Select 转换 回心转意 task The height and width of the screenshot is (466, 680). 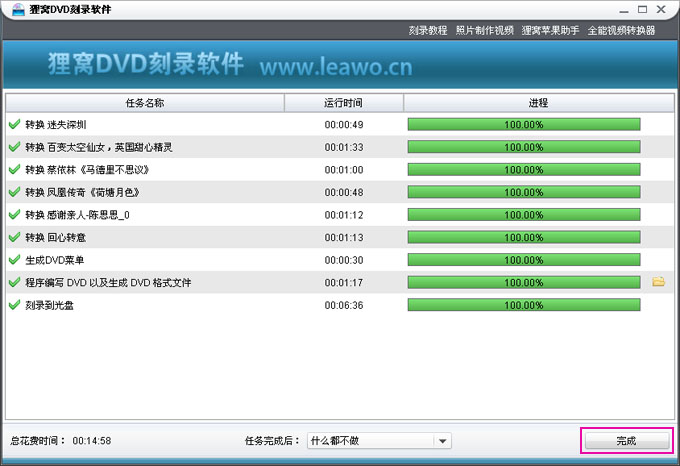coord(340,237)
